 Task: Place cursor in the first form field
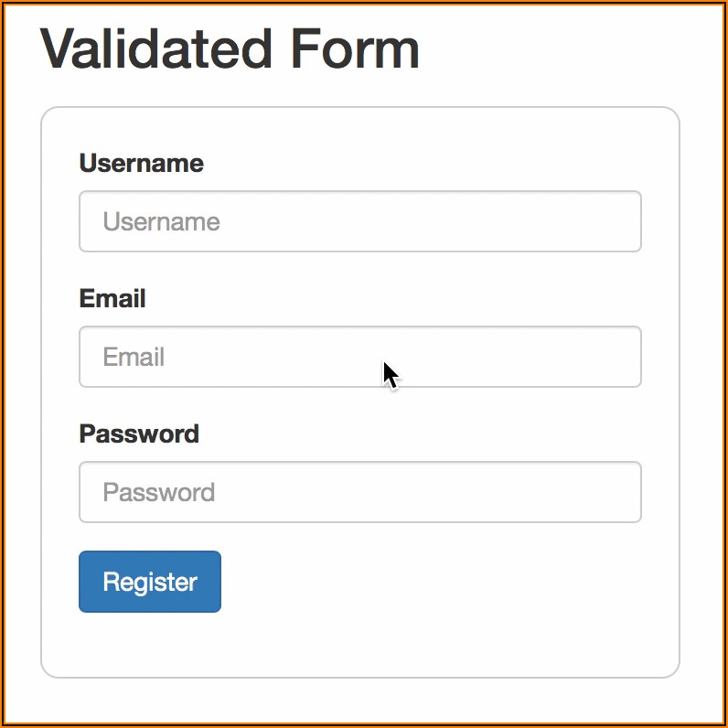[359, 221]
